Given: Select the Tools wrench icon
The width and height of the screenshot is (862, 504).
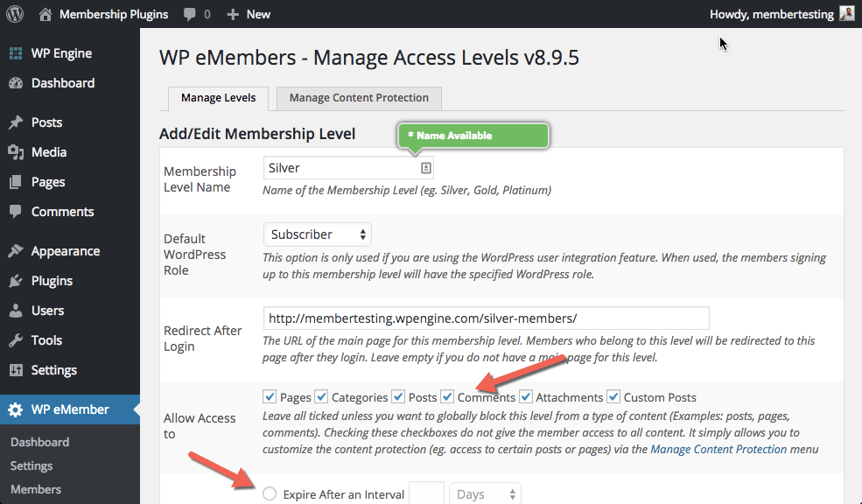Looking at the screenshot, I should (x=16, y=340).
